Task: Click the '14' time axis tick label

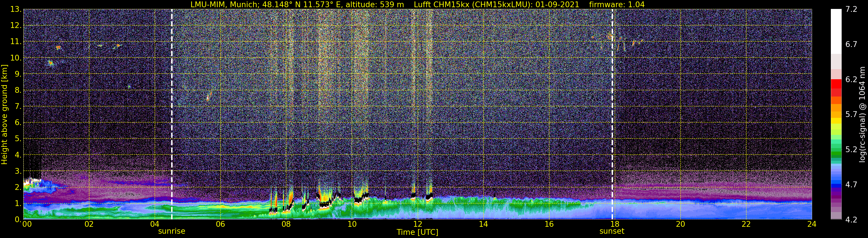Action: coord(483,224)
